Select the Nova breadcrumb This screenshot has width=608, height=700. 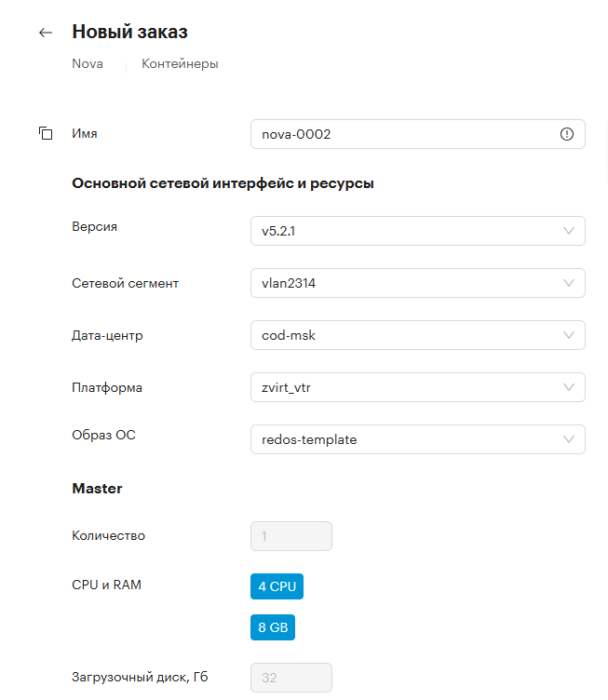tap(88, 64)
